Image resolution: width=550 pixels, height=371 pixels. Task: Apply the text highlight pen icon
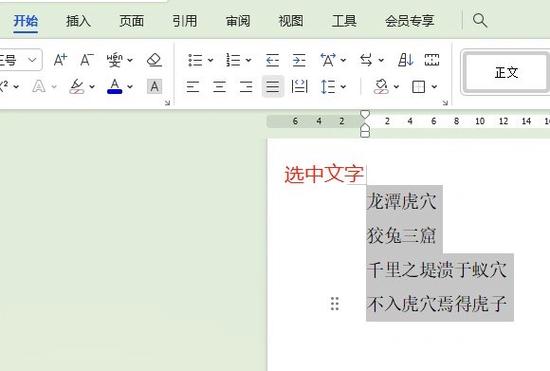click(x=77, y=86)
